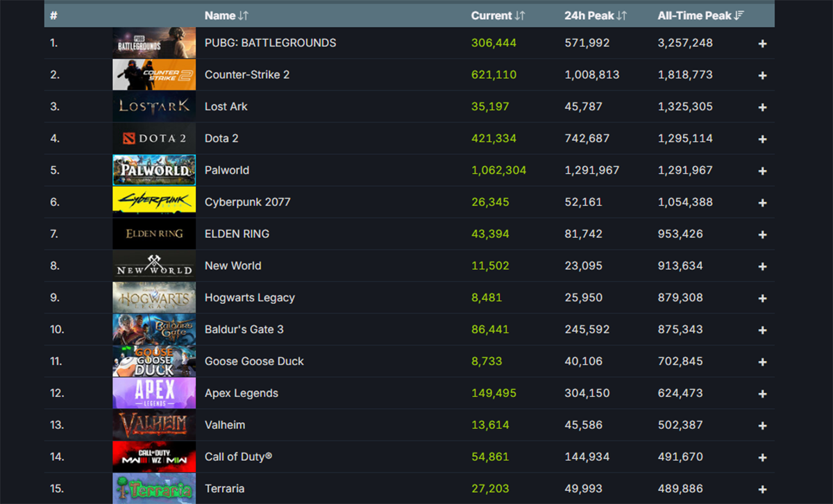Open the Lost Ark game link
The height and width of the screenshot is (504, 833).
tap(226, 107)
